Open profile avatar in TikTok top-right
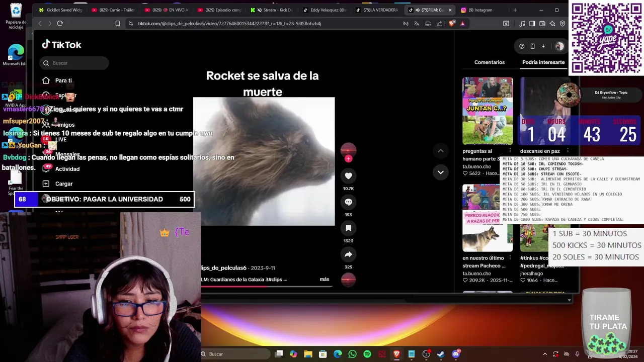 point(559,46)
